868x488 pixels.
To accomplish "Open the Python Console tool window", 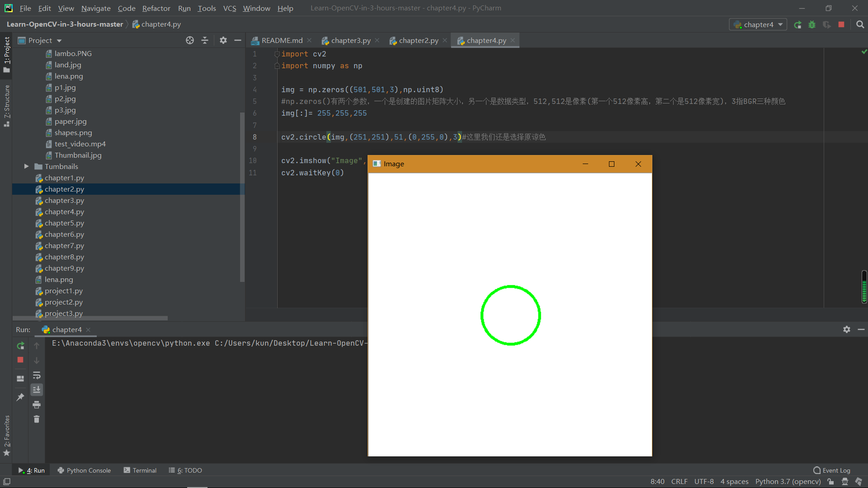I will pyautogui.click(x=84, y=470).
